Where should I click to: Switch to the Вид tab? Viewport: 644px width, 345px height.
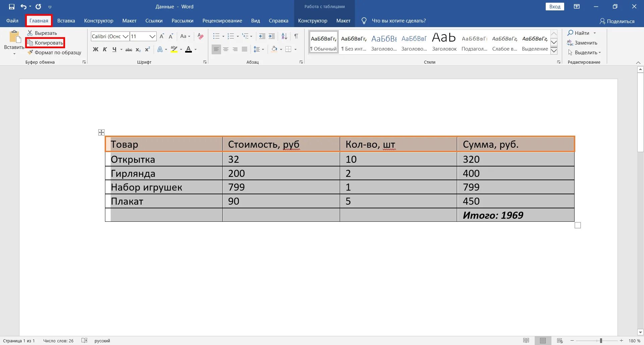pyautogui.click(x=256, y=21)
